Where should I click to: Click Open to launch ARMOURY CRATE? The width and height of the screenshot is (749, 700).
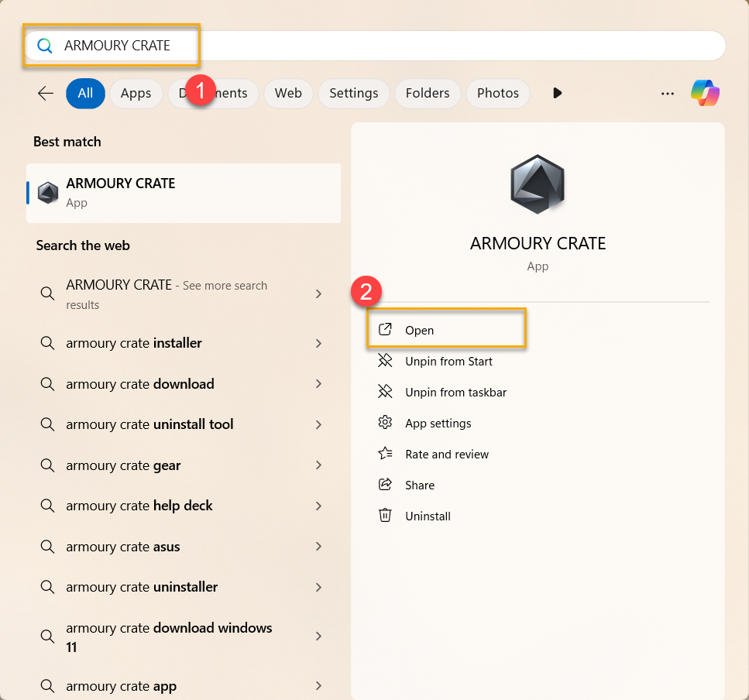tap(419, 330)
